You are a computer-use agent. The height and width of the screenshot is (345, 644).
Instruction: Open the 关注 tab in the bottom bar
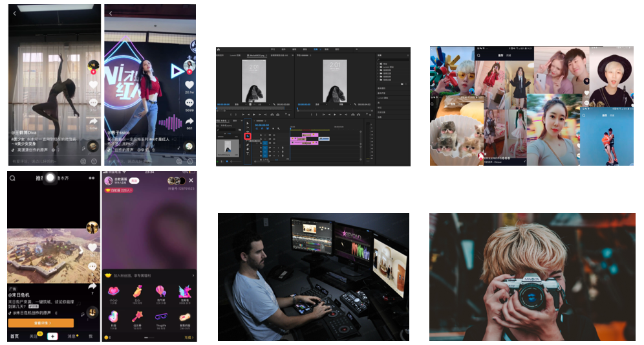pyautogui.click(x=32, y=336)
